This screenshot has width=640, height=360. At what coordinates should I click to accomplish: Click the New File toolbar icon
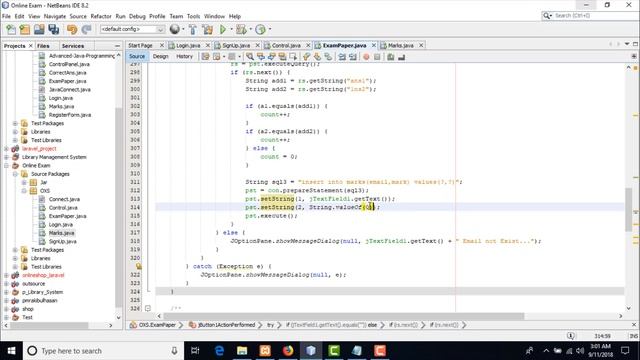coord(11,29)
